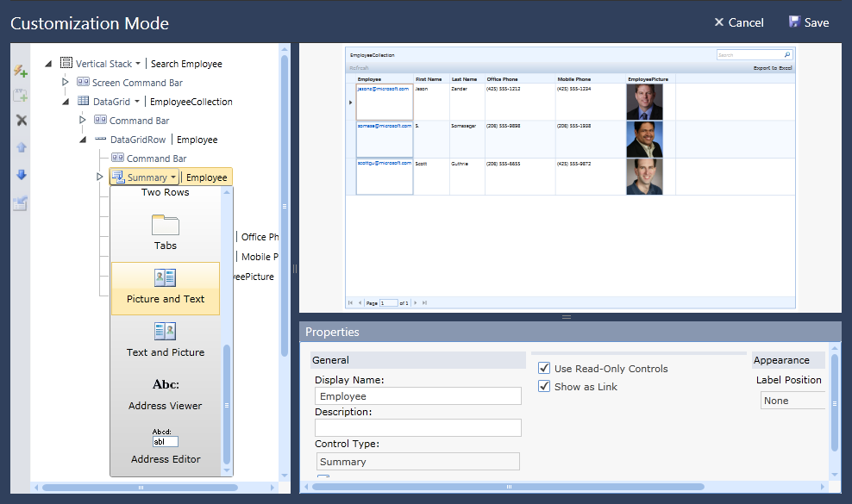852x504 pixels.
Task: Click the Export to Excel link
Action: pos(772,66)
